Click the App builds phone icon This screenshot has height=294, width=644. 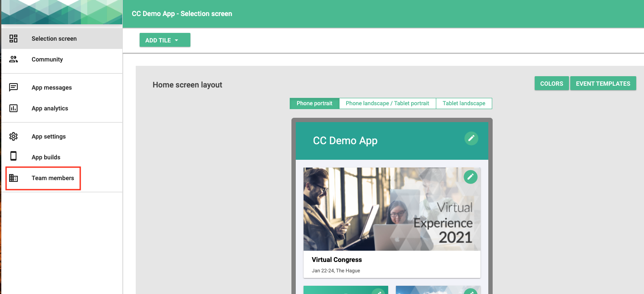tap(13, 157)
